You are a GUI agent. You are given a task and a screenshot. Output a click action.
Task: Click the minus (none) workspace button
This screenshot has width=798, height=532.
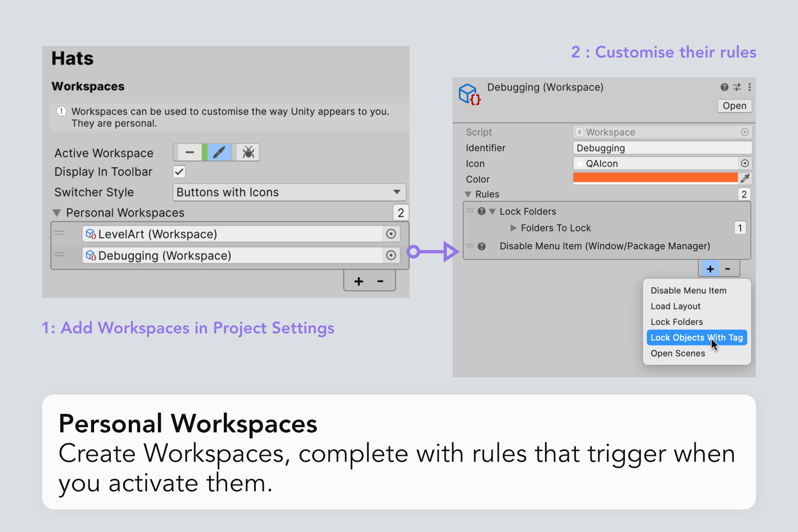189,153
